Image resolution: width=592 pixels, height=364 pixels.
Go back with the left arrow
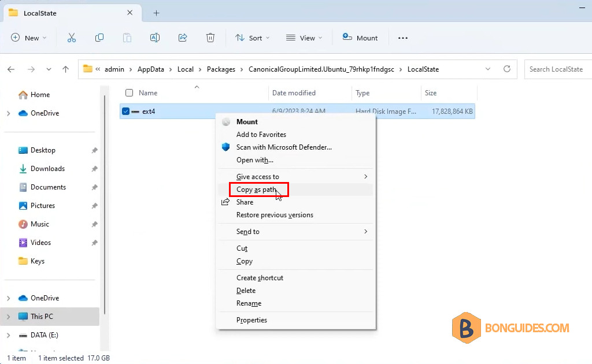click(x=11, y=69)
